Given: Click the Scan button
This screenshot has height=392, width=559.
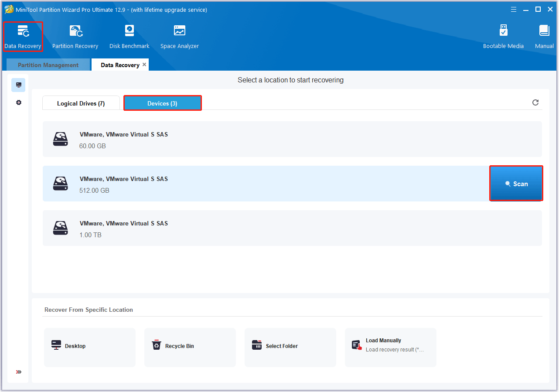Looking at the screenshot, I should (516, 184).
